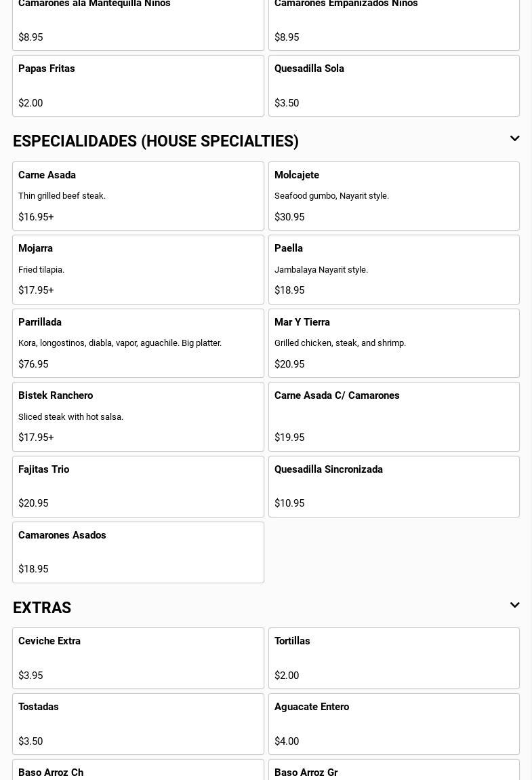Collapse the Especialidades (House Specialties) section chevron

point(514,139)
